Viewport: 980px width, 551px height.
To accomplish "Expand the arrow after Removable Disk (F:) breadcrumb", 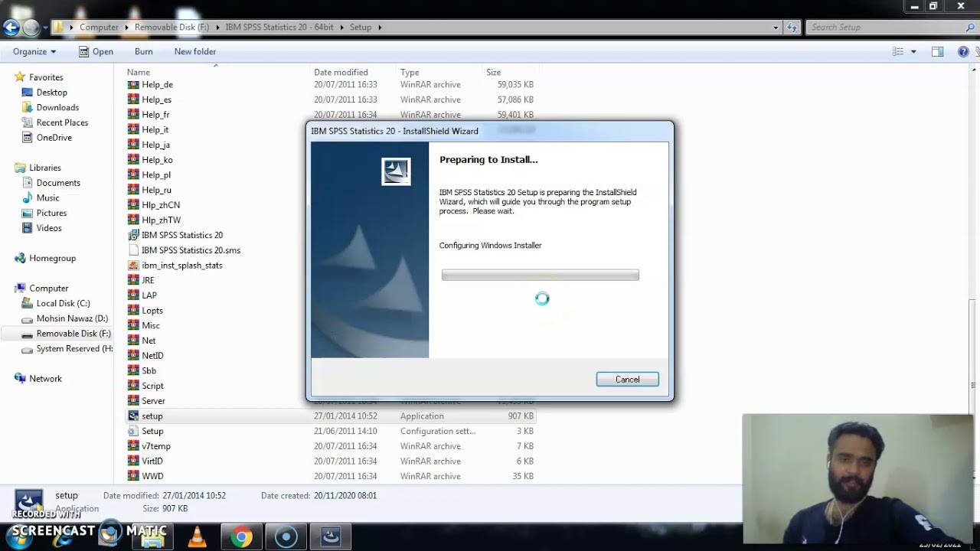I will click(x=217, y=28).
